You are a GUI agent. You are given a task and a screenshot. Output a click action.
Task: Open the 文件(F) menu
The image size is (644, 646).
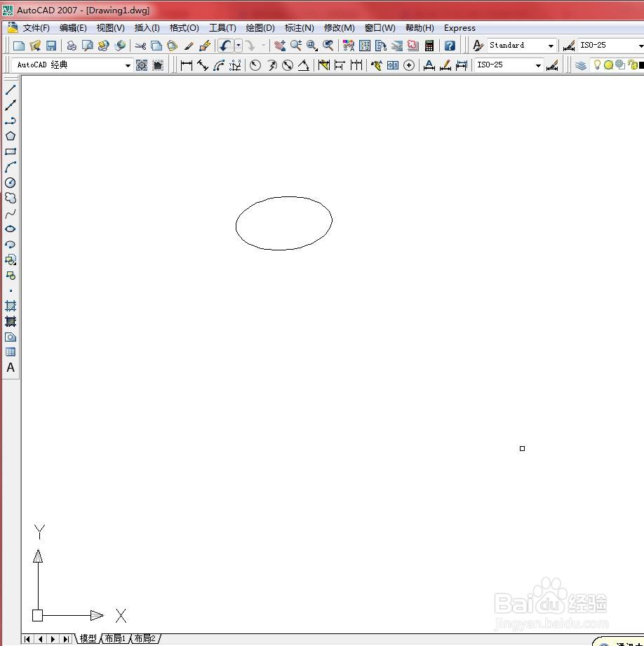pyautogui.click(x=36, y=27)
